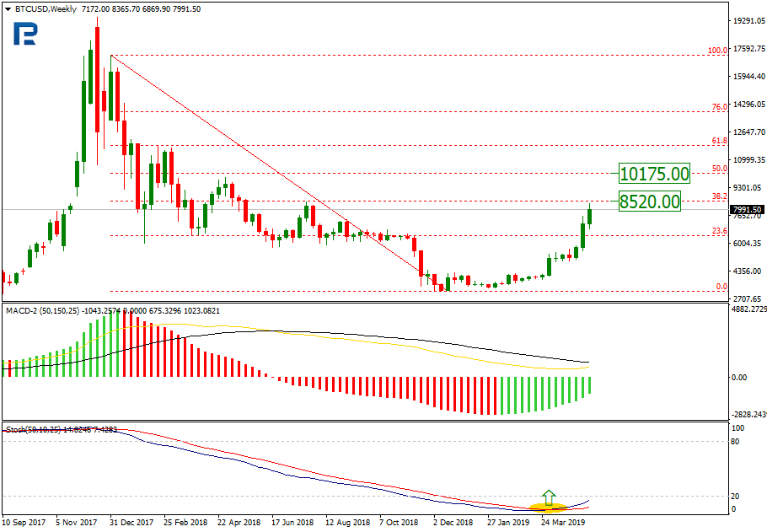The height and width of the screenshot is (532, 767).
Task: Select the green up arrow in Stochastic panel
Action: click(548, 497)
